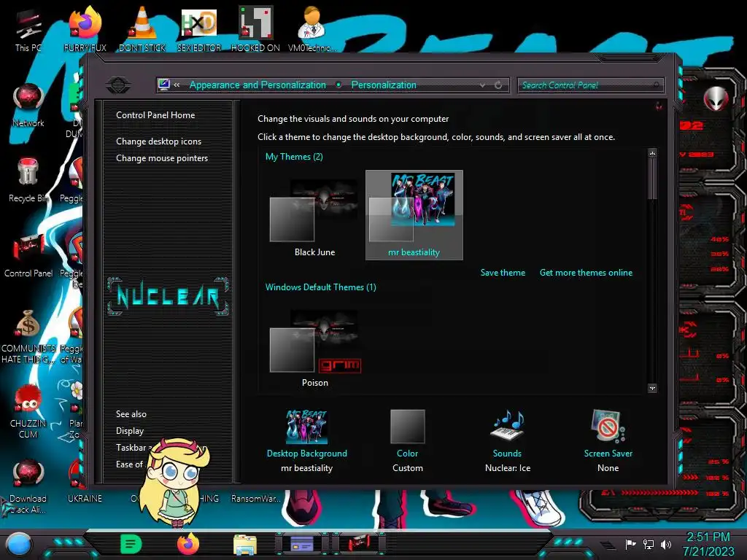The width and height of the screenshot is (747, 560).
Task: Select the Poison theme
Action: point(314,348)
